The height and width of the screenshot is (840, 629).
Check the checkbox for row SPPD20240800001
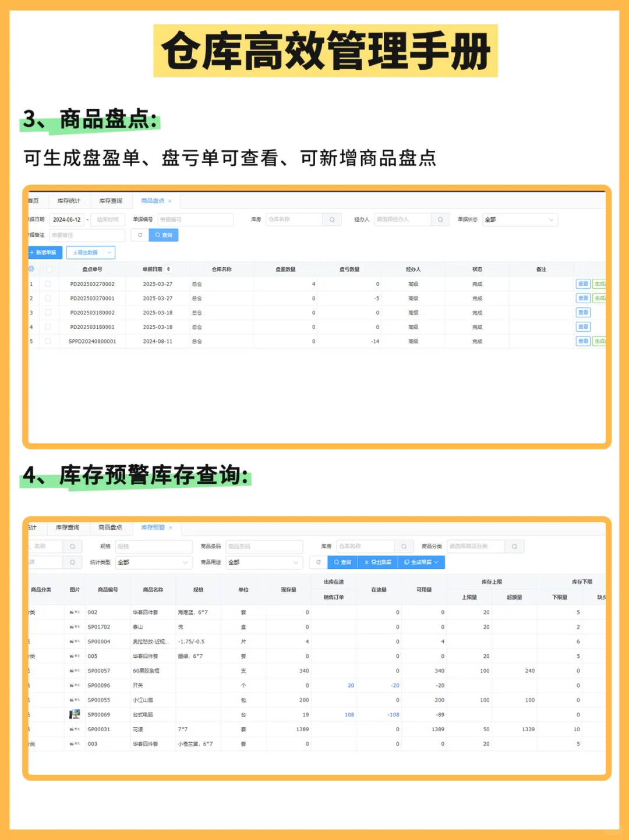(x=49, y=341)
